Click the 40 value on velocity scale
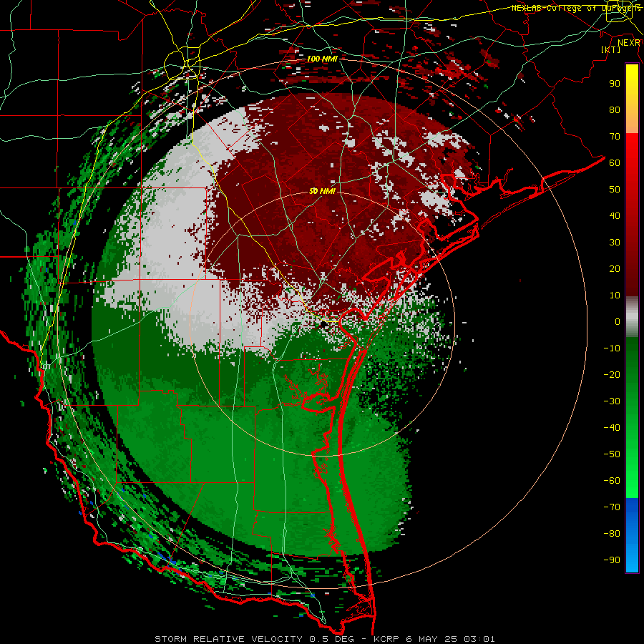 615,215
